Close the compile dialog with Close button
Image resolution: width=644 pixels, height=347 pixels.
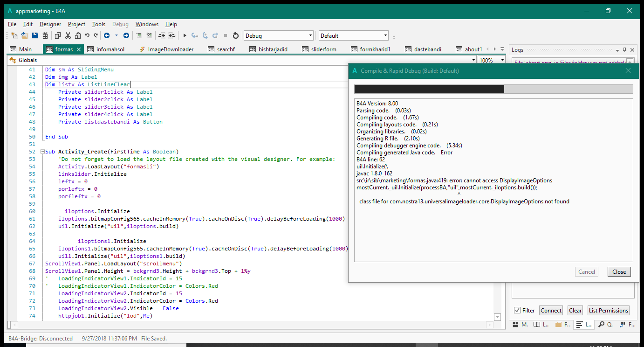point(619,272)
